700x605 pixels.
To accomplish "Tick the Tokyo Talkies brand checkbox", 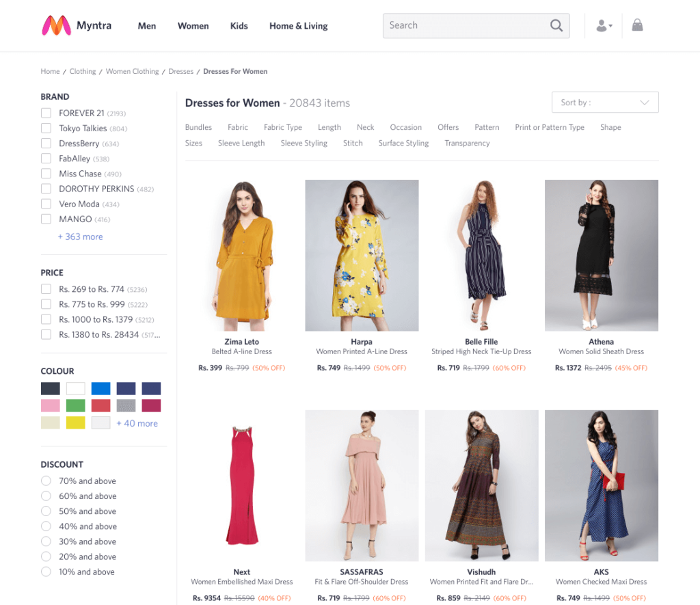I will (46, 128).
